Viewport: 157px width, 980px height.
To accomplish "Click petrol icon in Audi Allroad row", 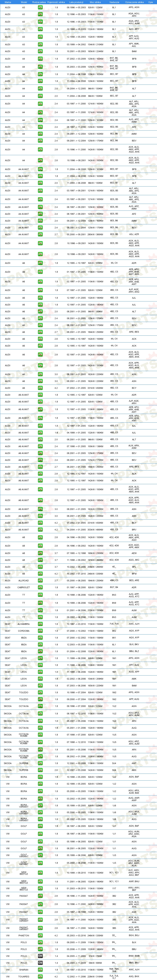I will [40, 581].
